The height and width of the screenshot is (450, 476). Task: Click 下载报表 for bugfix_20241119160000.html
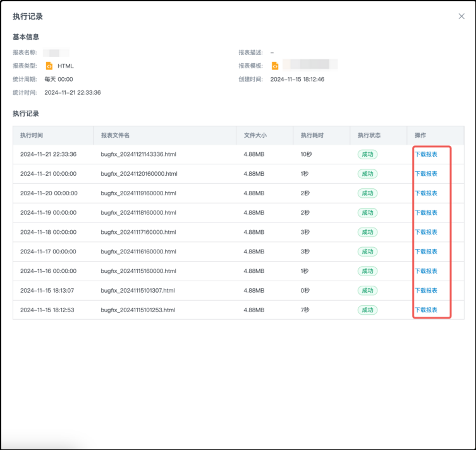point(425,193)
